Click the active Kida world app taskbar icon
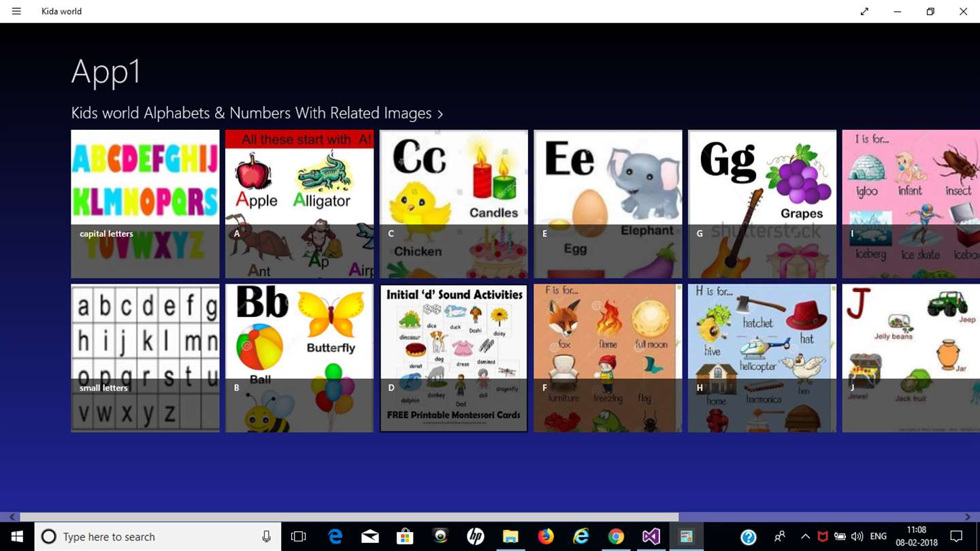980x551 pixels. tap(686, 537)
